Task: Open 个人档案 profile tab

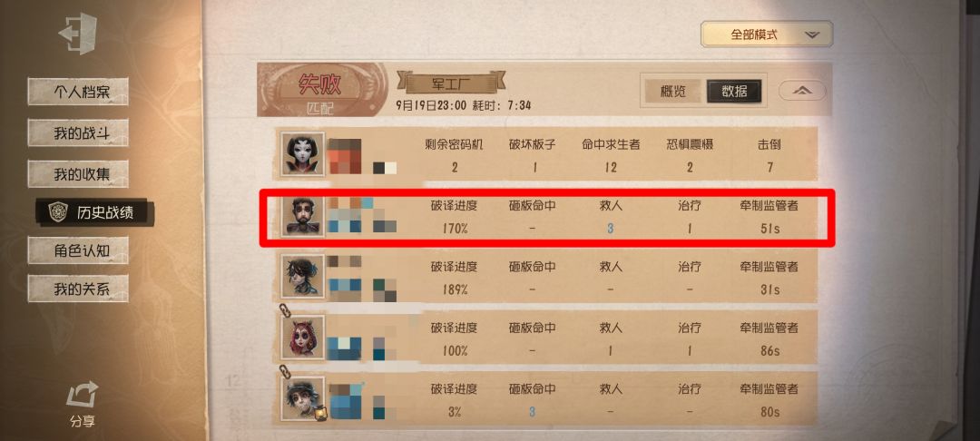Action: coord(78,92)
